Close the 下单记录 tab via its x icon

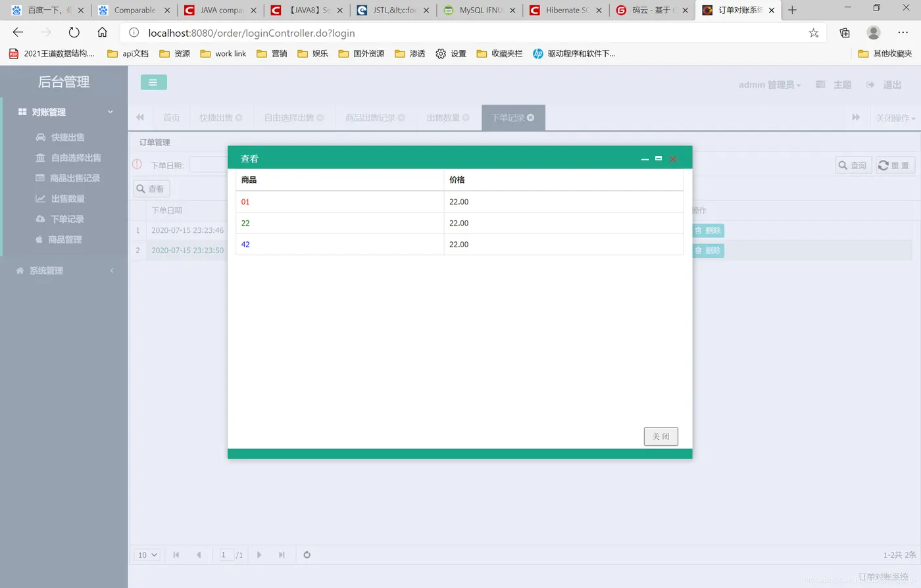click(x=531, y=118)
